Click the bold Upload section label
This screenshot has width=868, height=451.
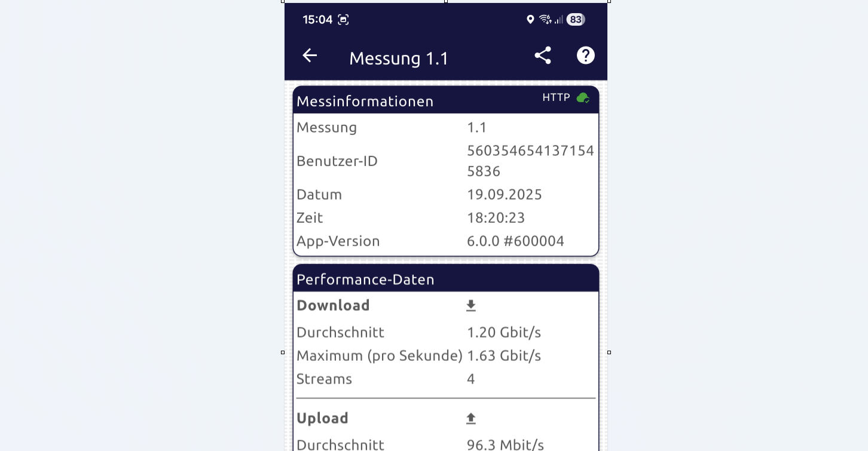(322, 418)
